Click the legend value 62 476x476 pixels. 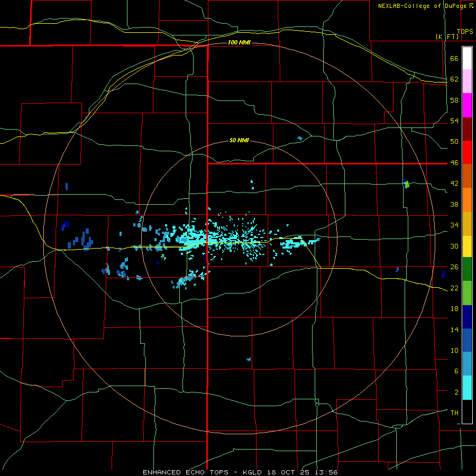pos(454,79)
